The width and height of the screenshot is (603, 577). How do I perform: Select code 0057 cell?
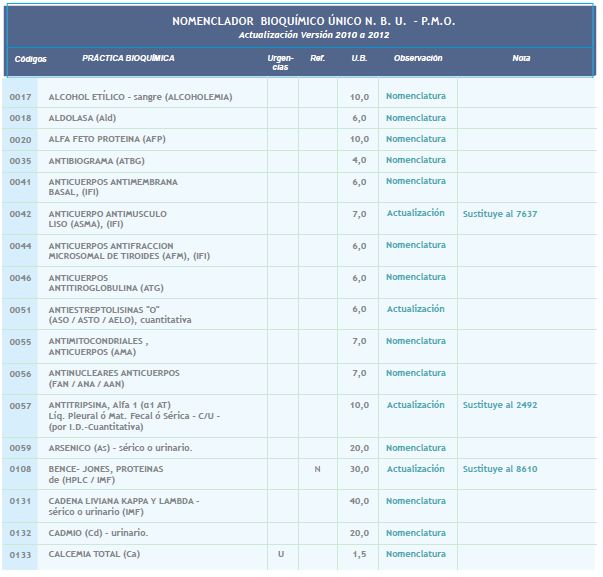click(20, 406)
